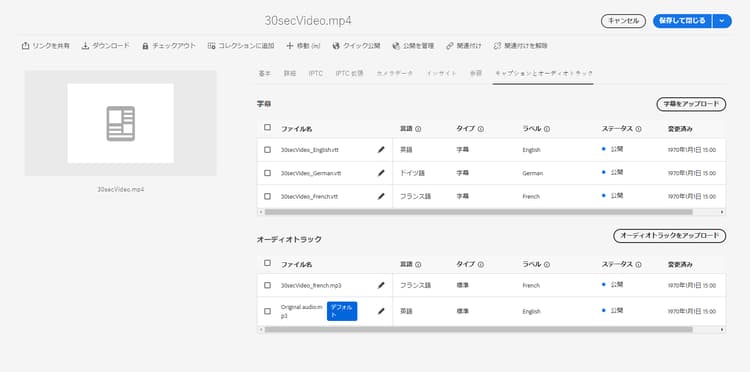
Task: Click the quick publish globe icon
Action: pyautogui.click(x=336, y=46)
